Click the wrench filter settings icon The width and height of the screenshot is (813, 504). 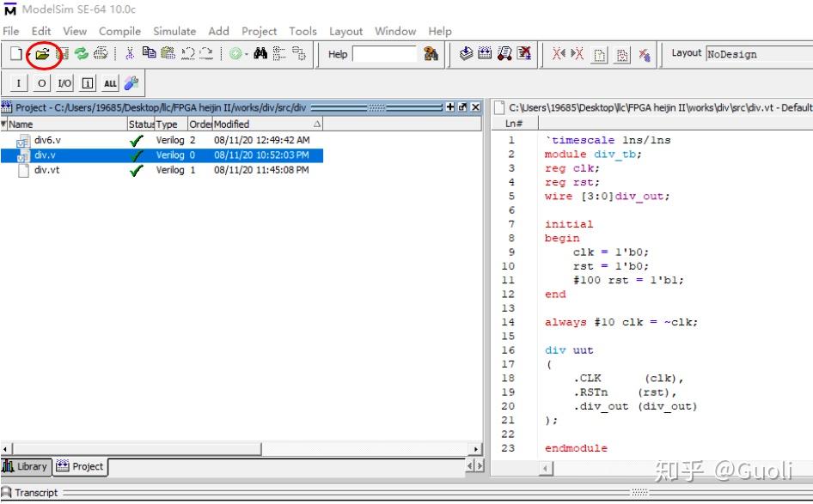click(131, 82)
